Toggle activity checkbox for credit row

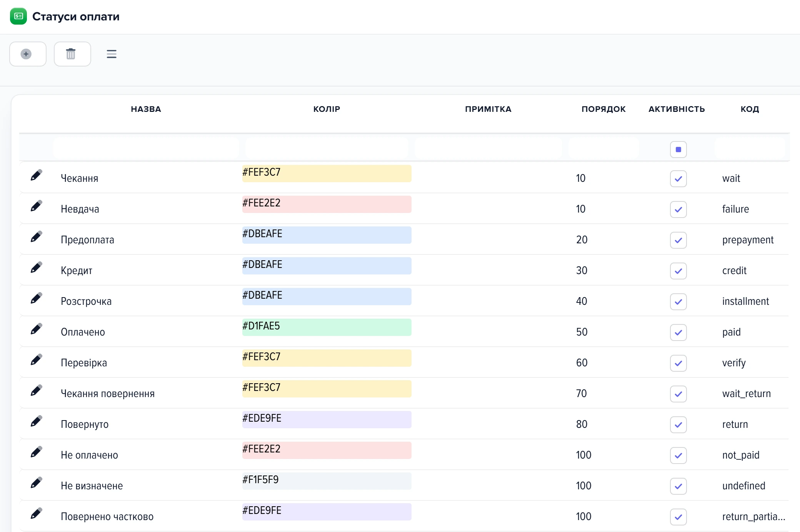[678, 271]
